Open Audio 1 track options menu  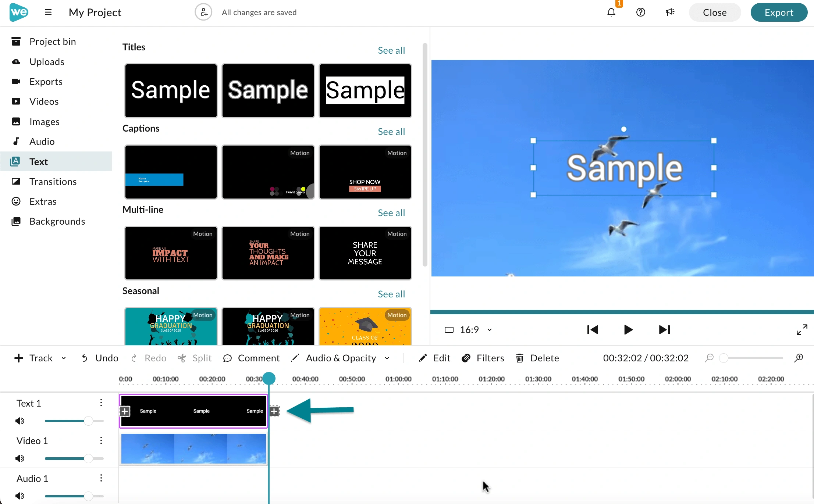pyautogui.click(x=101, y=478)
